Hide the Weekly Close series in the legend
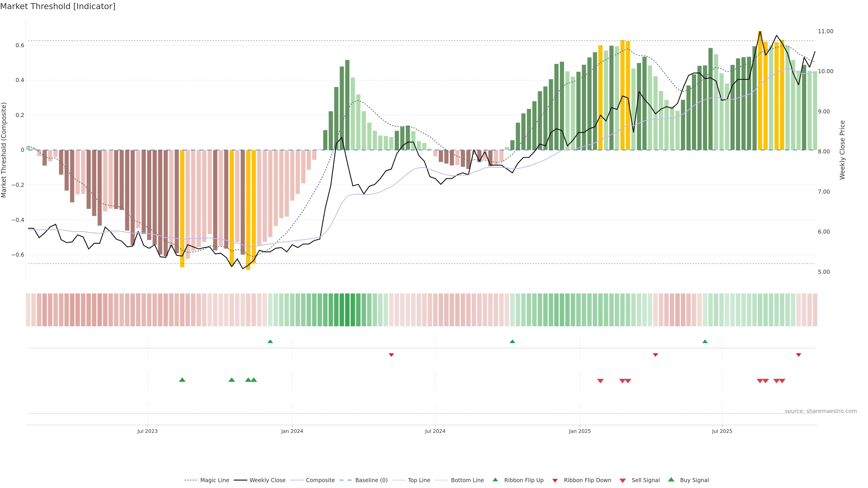 click(x=267, y=480)
